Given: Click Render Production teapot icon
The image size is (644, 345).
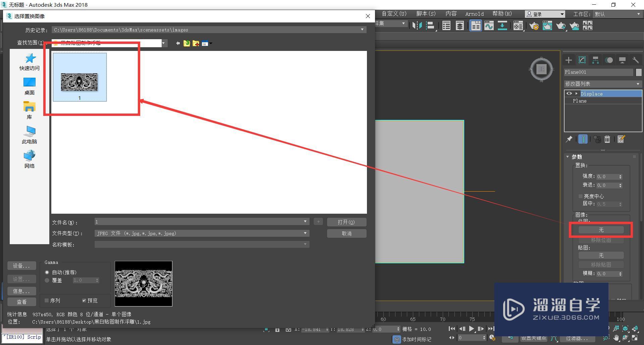Looking at the screenshot, I should 561,25.
